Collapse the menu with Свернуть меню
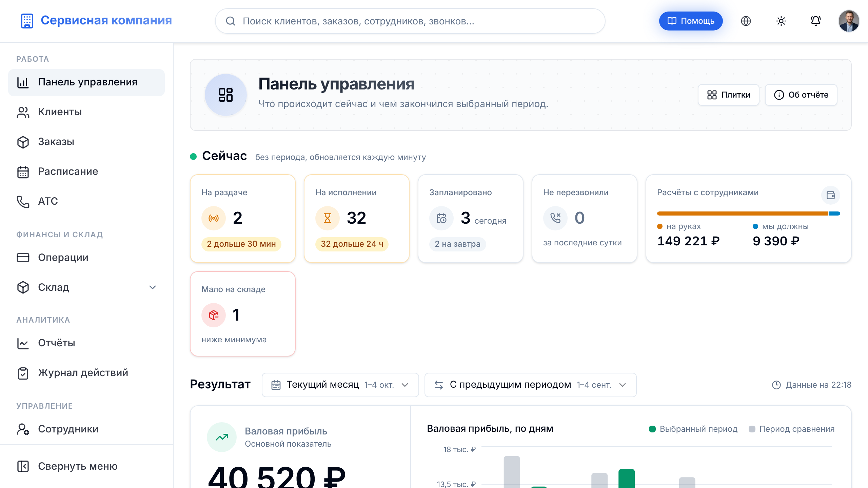Viewport: 868px width, 488px height. click(x=86, y=466)
